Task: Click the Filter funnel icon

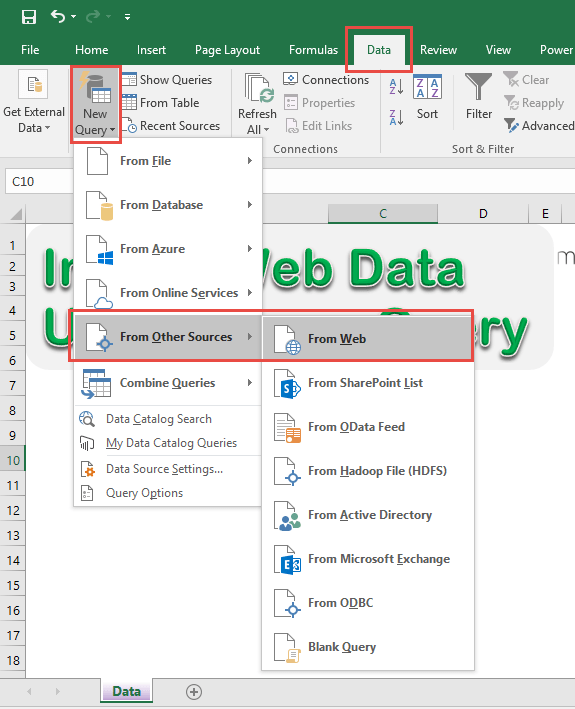Action: [x=478, y=86]
